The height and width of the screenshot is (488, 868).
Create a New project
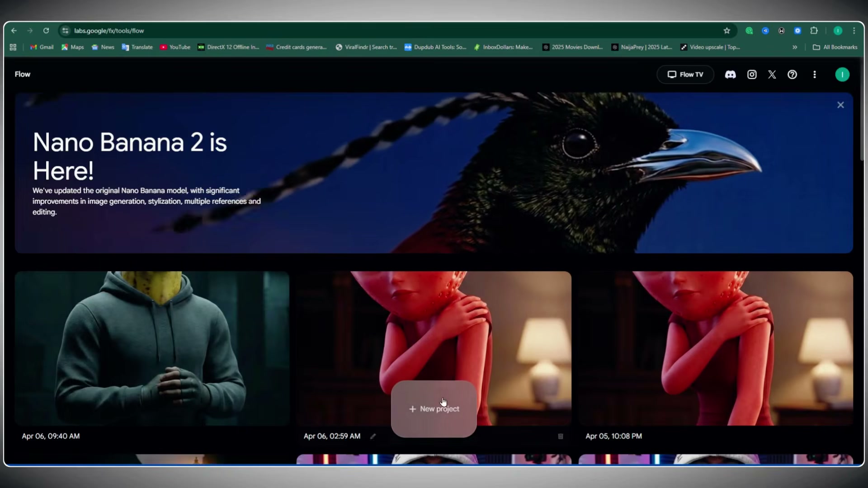pos(434,409)
